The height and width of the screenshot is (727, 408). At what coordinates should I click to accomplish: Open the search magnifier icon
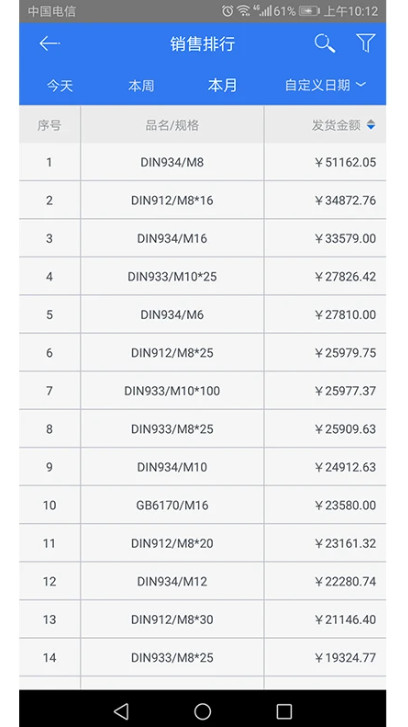pyautogui.click(x=325, y=44)
